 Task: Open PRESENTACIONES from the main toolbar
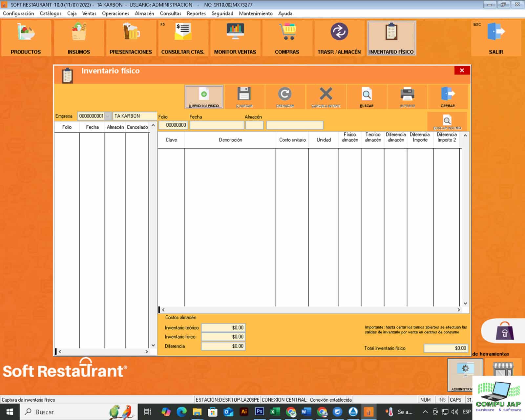point(131,38)
